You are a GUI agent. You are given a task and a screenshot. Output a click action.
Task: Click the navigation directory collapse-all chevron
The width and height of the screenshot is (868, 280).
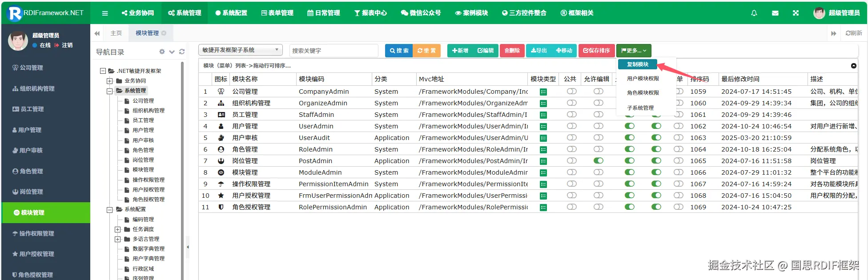(172, 52)
